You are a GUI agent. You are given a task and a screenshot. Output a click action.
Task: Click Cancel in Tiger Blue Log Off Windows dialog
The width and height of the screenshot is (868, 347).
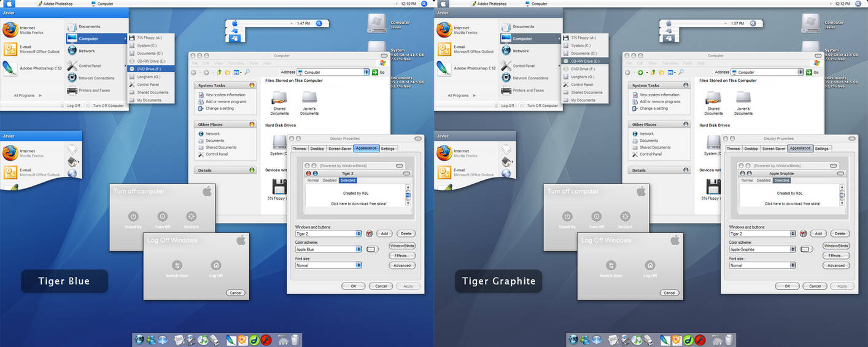tap(235, 292)
